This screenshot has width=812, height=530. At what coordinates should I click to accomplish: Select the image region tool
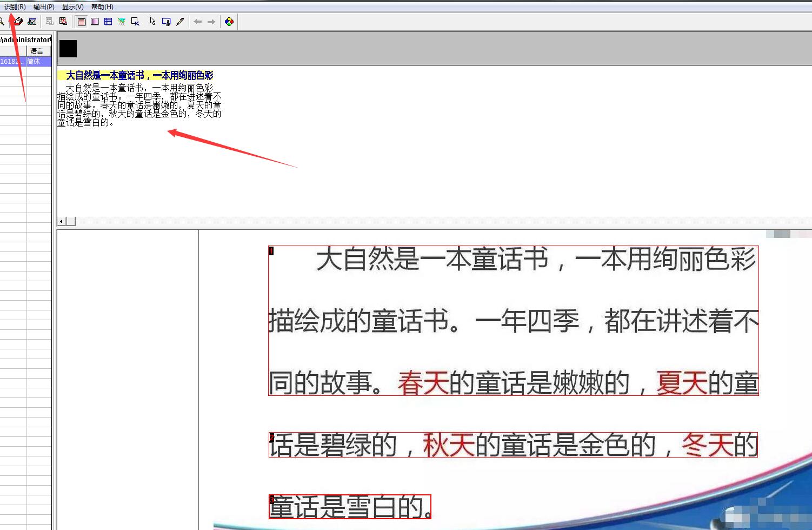[x=121, y=21]
